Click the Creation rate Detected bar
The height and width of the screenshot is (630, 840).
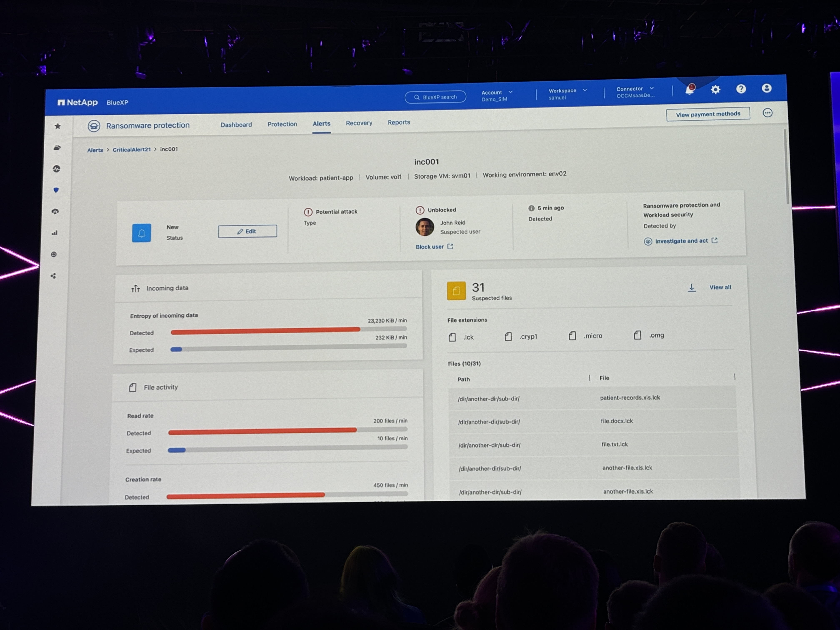point(246,496)
